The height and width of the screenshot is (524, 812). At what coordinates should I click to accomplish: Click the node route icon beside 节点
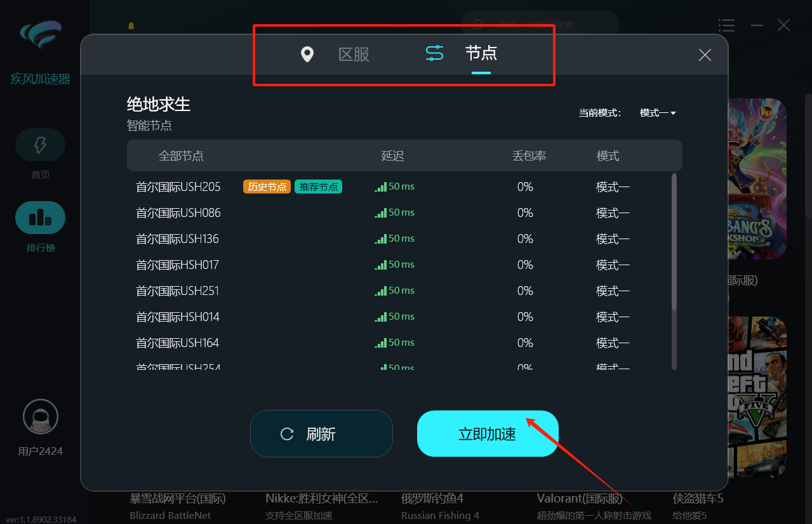pyautogui.click(x=434, y=54)
